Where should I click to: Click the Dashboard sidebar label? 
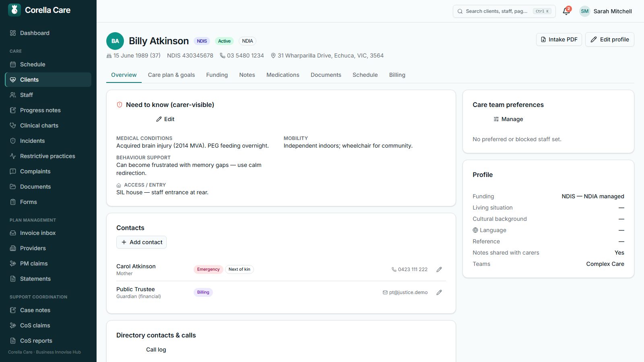click(x=35, y=33)
